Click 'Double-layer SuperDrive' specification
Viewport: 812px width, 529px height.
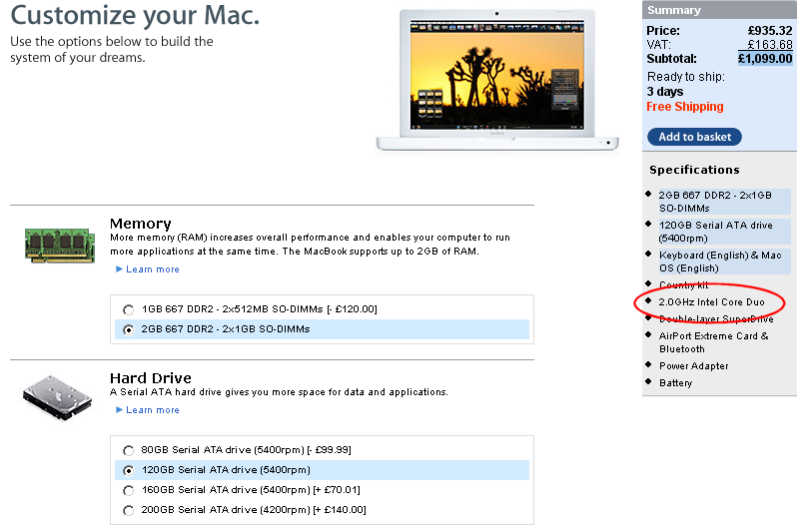click(x=716, y=318)
